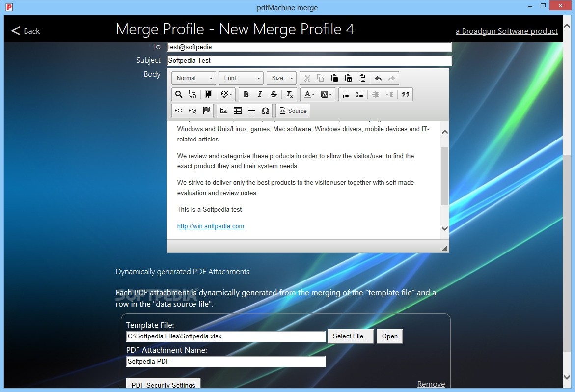This screenshot has width=575, height=392.
Task: Open the Broadgun Software product link
Action: [x=506, y=31]
